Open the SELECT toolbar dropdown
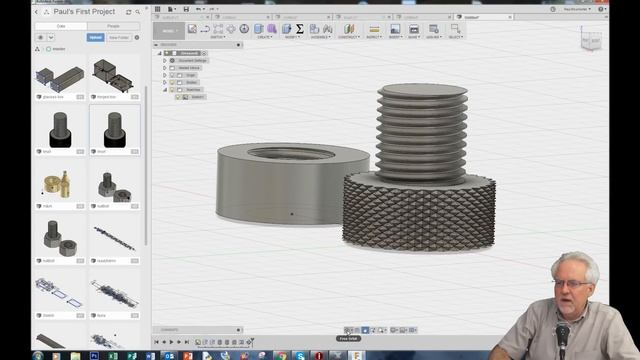Image resolution: width=640 pixels, height=360 pixels. tap(456, 37)
